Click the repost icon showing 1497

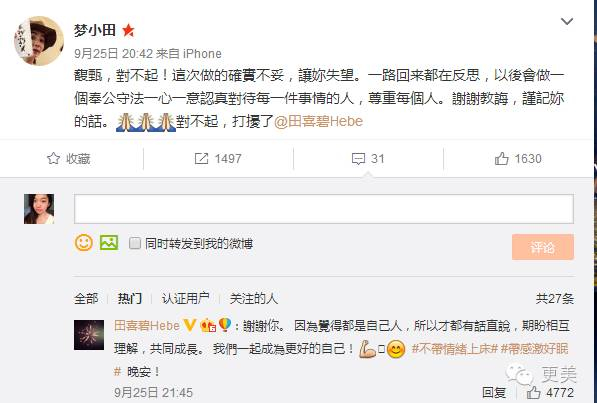(201, 158)
